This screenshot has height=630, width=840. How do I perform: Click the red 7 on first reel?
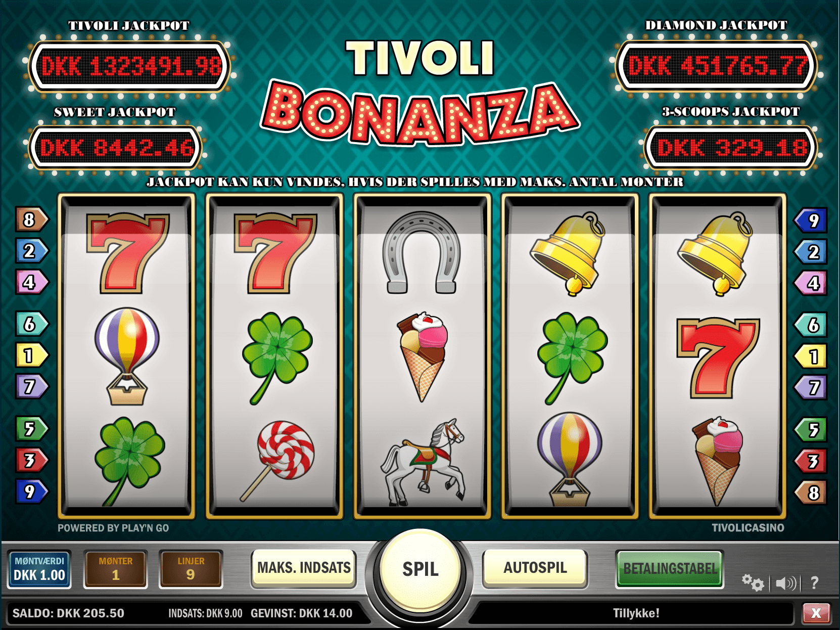point(127,253)
